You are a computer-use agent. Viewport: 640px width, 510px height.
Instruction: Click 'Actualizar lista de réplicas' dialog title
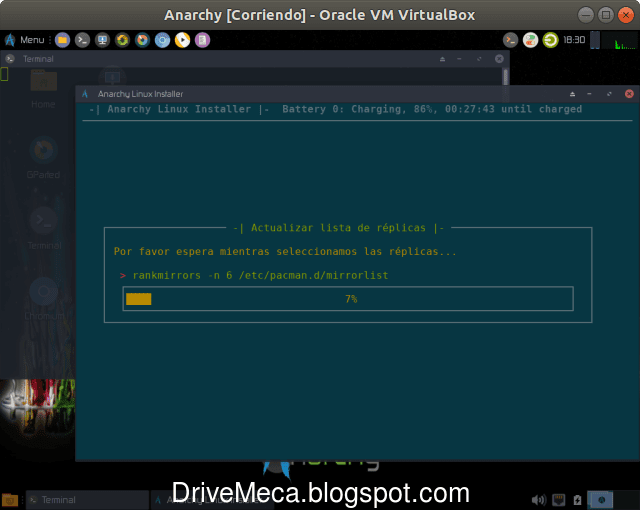(x=338, y=228)
